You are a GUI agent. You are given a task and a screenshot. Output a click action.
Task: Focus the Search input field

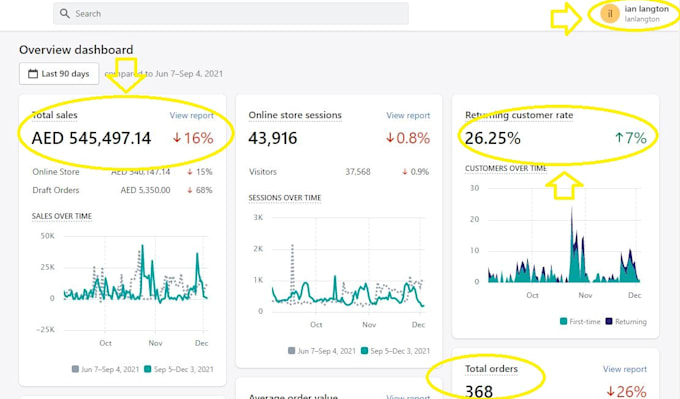coord(231,13)
